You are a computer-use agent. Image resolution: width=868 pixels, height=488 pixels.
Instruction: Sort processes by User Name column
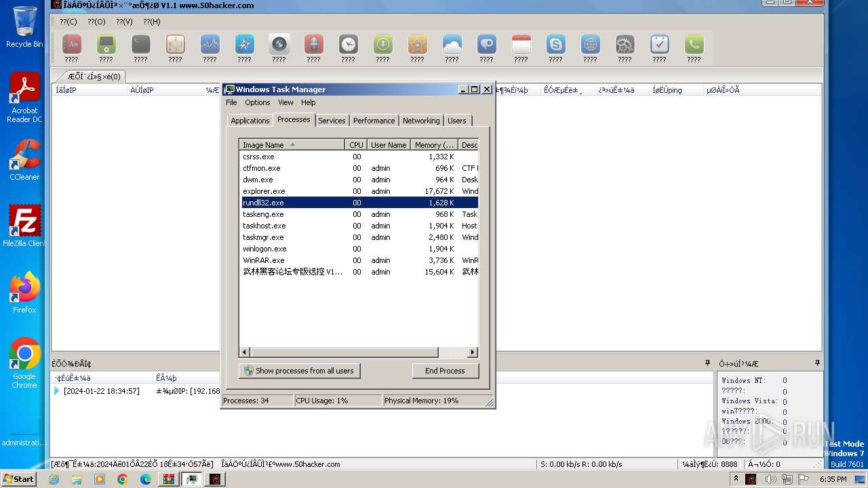pyautogui.click(x=389, y=145)
